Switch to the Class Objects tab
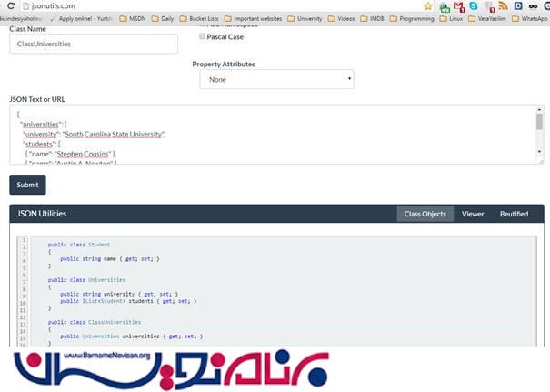Viewport: 550px width, 392px height. (x=425, y=214)
